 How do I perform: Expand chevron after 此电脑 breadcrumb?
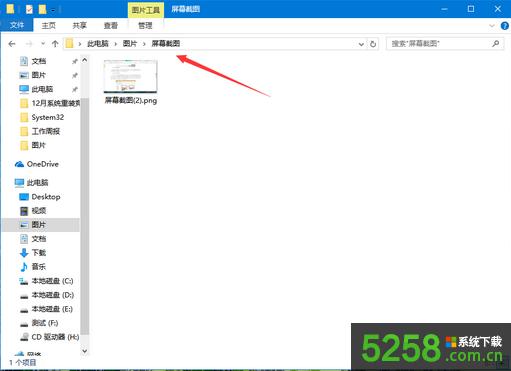(116, 44)
